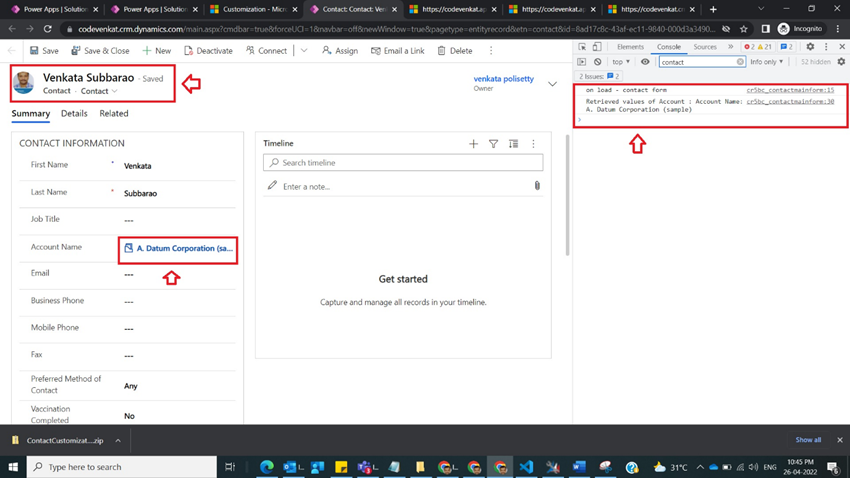Viewport: 850px width, 478px height.
Task: Expand the header details chevron
Action: (x=552, y=84)
